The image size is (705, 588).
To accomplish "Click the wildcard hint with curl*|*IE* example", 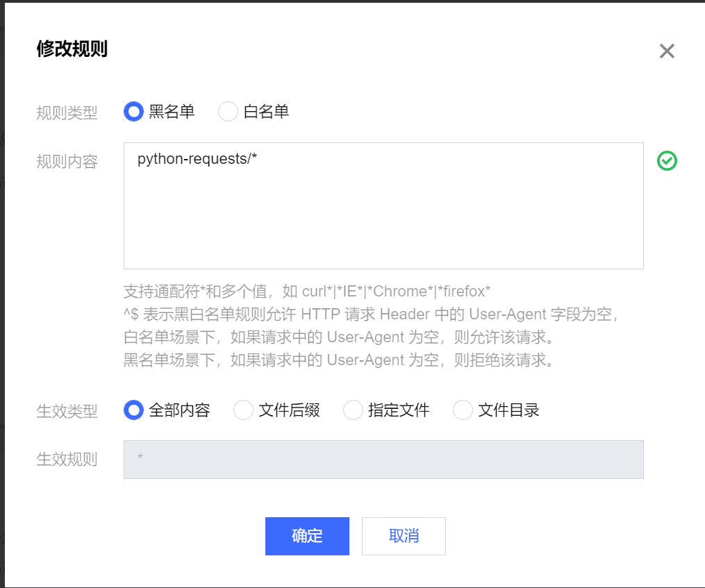I will click(307, 291).
